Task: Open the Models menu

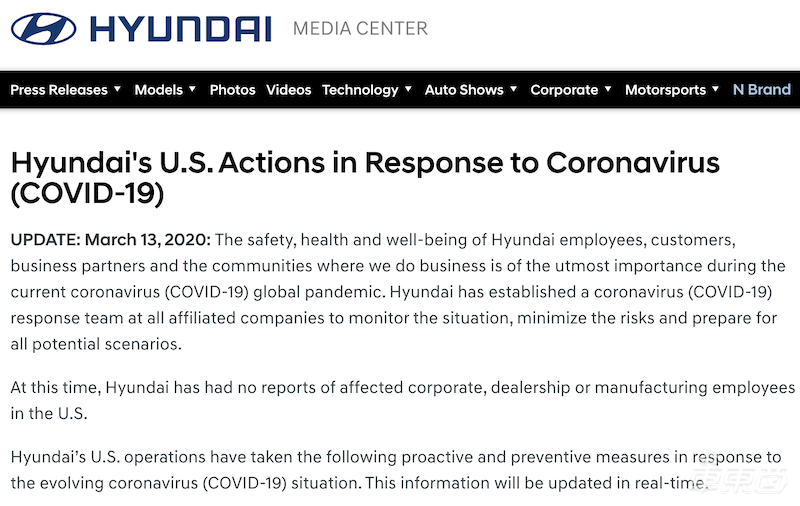Action: tap(159, 90)
